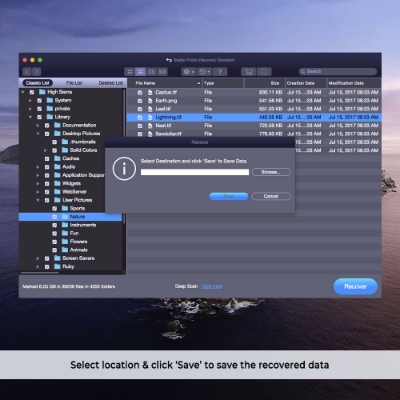Click the High Sierra folder icon
Image resolution: width=400 pixels, height=400 pixels.
point(42,92)
